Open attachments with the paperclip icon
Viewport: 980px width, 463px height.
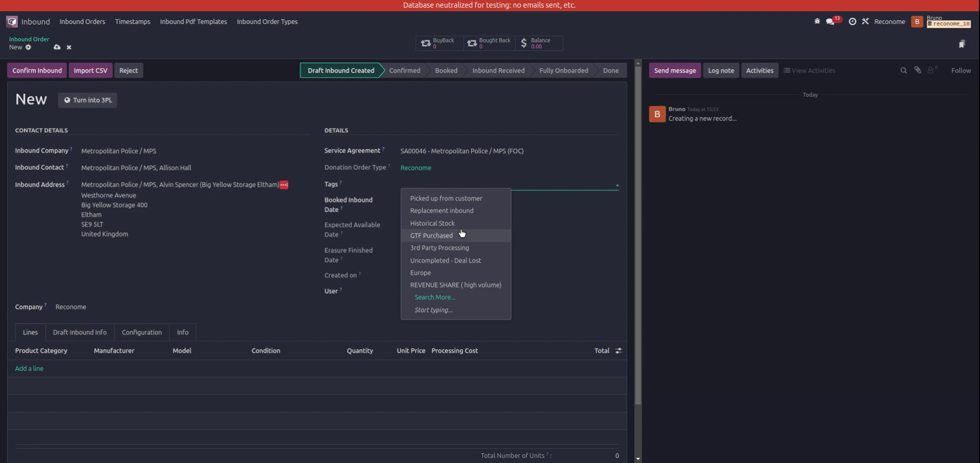pos(918,70)
